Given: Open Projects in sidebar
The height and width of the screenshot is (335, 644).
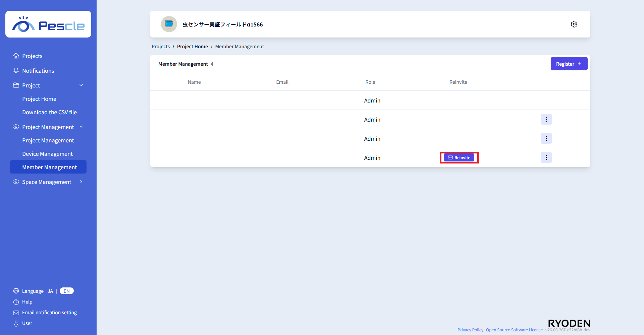Looking at the screenshot, I should pos(32,56).
